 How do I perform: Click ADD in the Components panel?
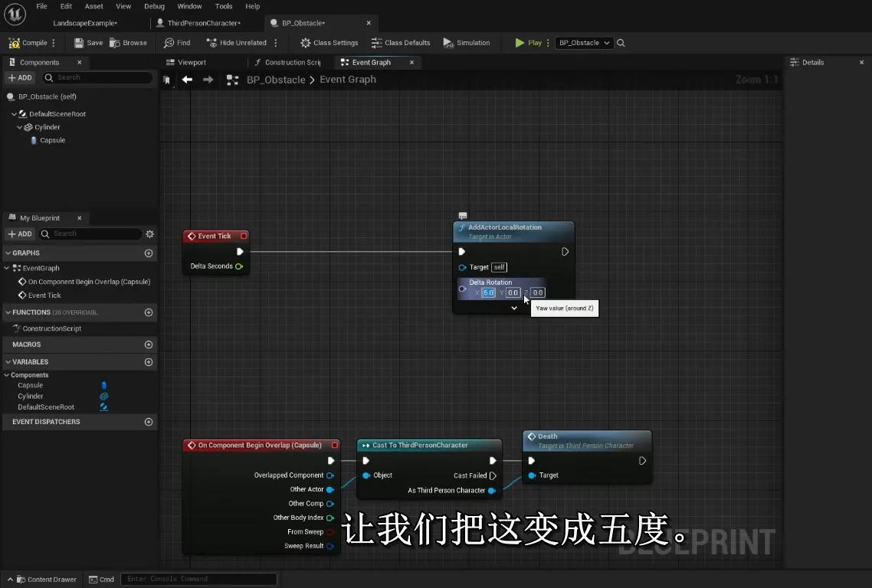click(x=20, y=77)
